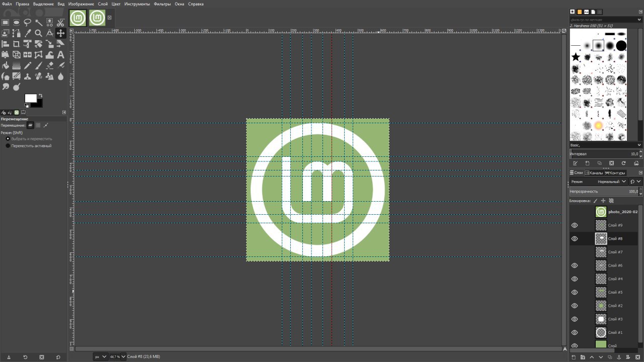Screen dimensions: 644x362
Task: Select the Rotate tool
Action: (x=39, y=44)
